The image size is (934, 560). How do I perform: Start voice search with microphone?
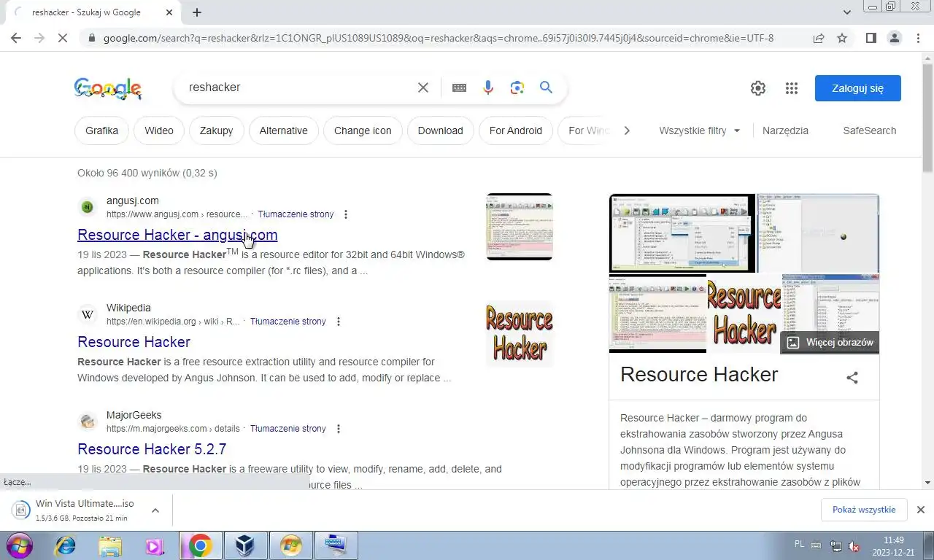pyautogui.click(x=488, y=87)
